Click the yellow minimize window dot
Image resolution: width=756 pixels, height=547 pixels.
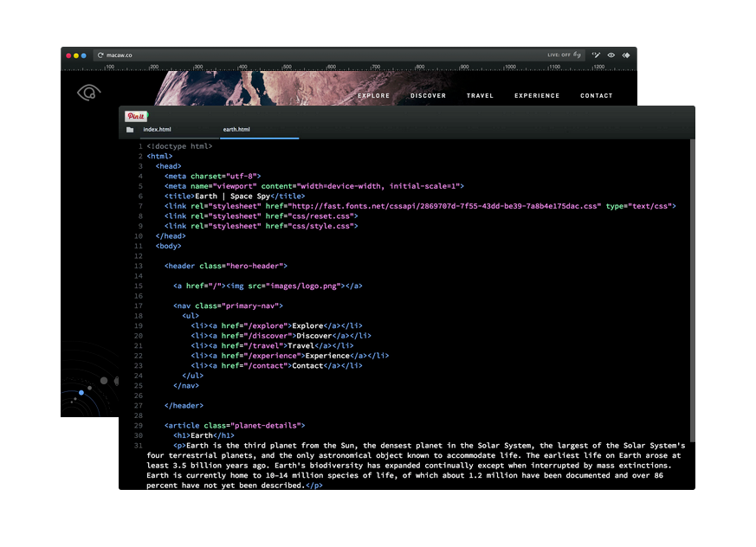click(x=76, y=55)
